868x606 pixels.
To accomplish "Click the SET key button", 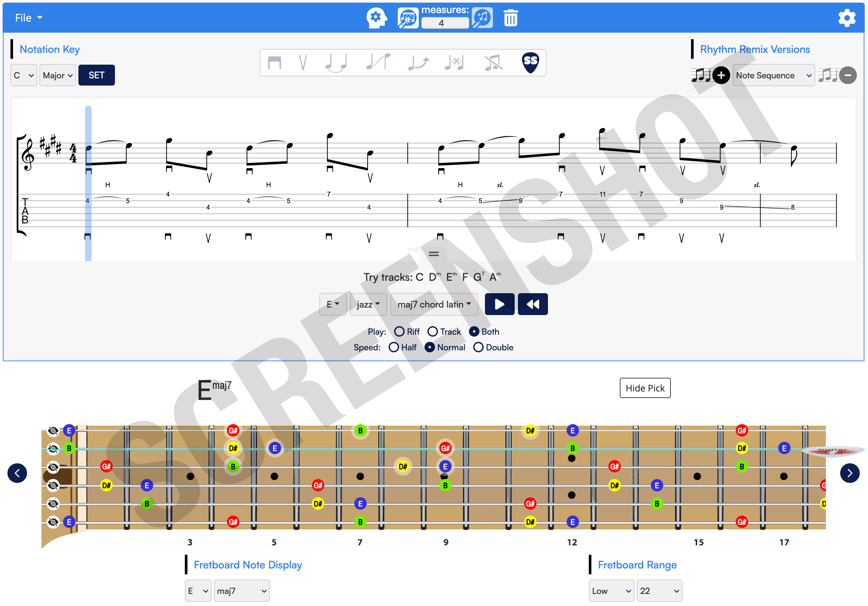I will click(x=96, y=75).
